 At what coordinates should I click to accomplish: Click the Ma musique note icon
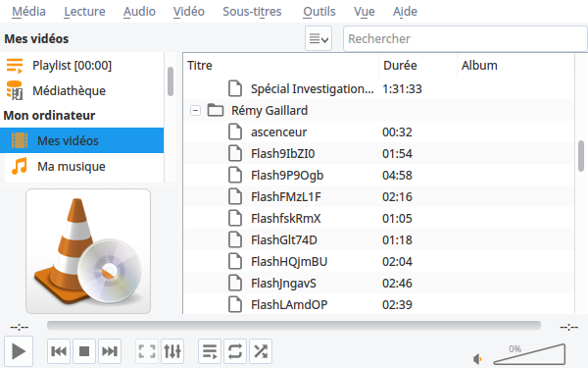point(20,166)
